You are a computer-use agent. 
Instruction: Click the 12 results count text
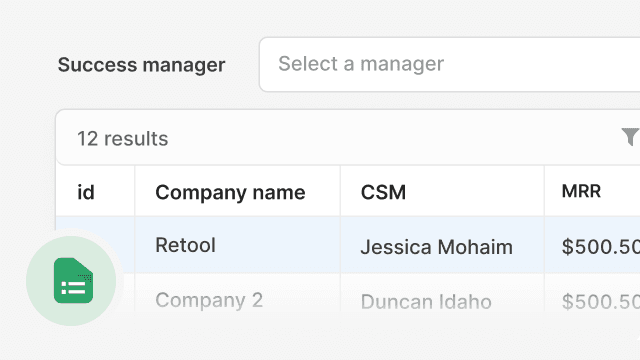(x=122, y=139)
